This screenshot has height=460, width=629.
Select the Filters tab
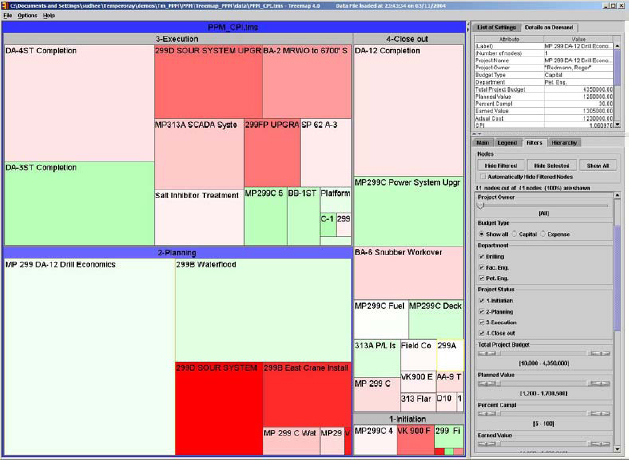point(534,143)
